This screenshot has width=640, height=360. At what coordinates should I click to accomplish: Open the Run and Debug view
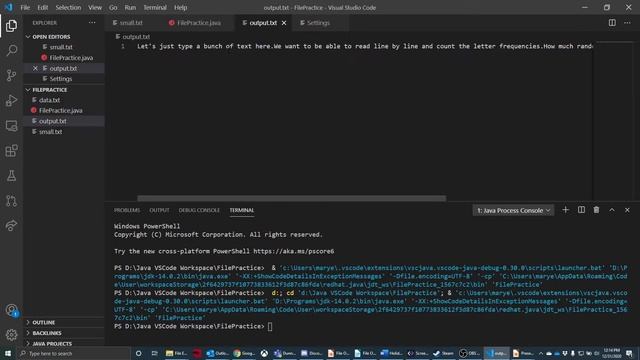(11, 100)
